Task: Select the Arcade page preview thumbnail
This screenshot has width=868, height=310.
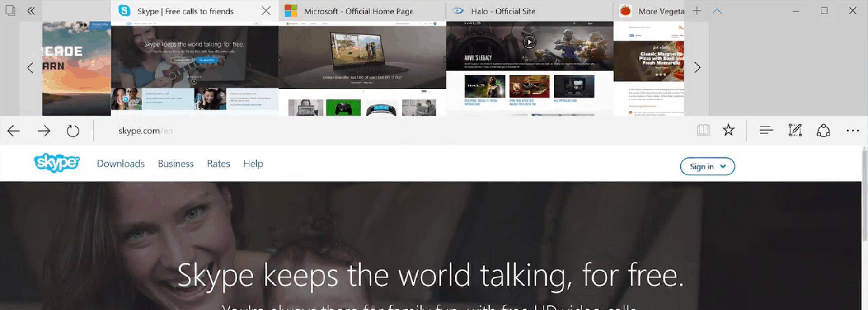Action: [x=76, y=68]
